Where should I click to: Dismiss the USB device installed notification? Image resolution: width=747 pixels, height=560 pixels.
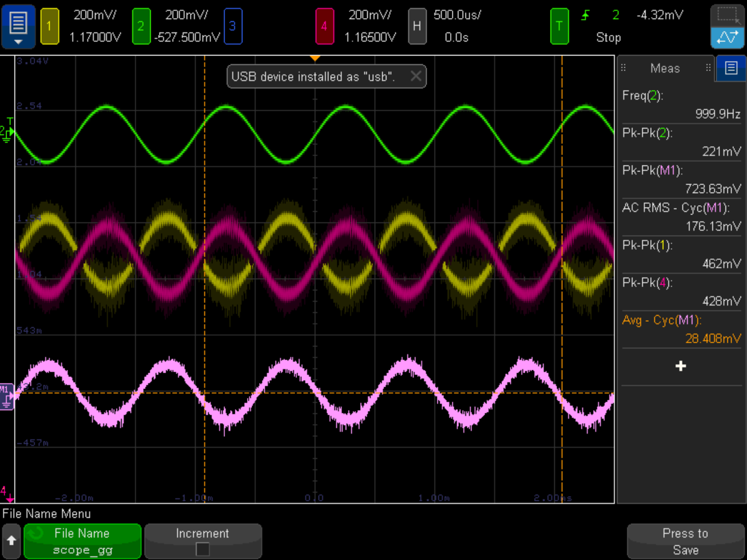pyautogui.click(x=416, y=76)
